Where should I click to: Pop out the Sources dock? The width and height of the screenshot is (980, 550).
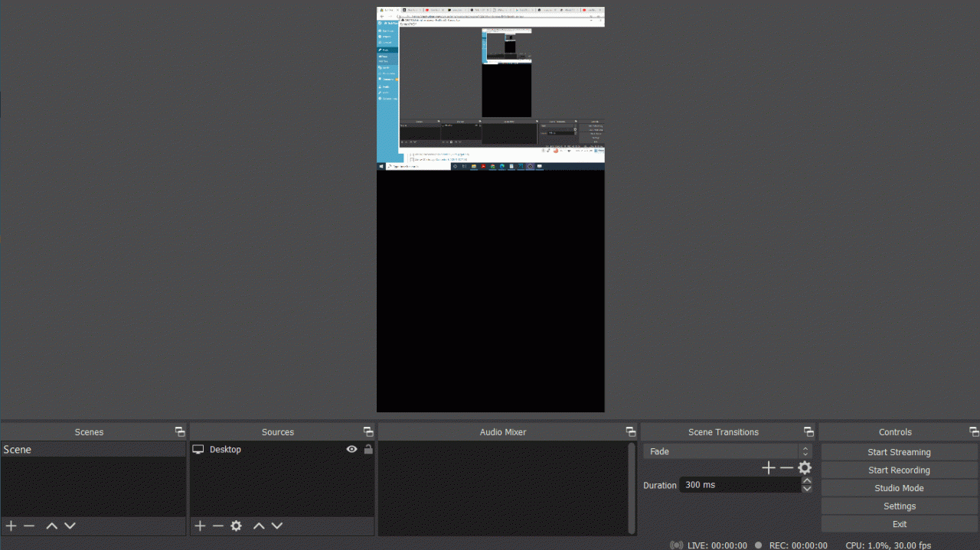point(368,432)
